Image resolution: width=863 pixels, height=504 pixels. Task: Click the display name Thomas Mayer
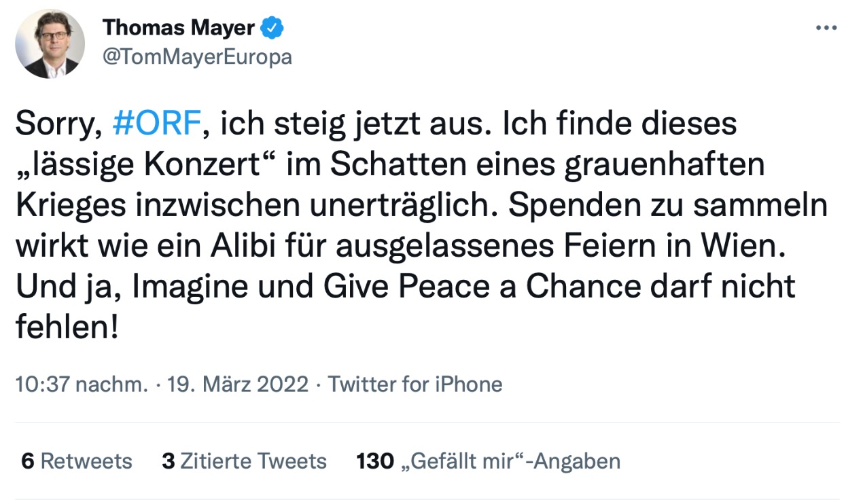(179, 29)
